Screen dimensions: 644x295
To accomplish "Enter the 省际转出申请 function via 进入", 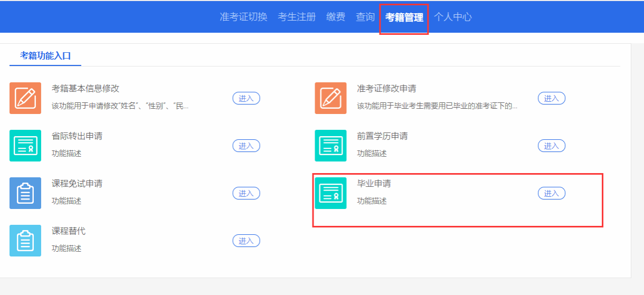I will 246,146.
